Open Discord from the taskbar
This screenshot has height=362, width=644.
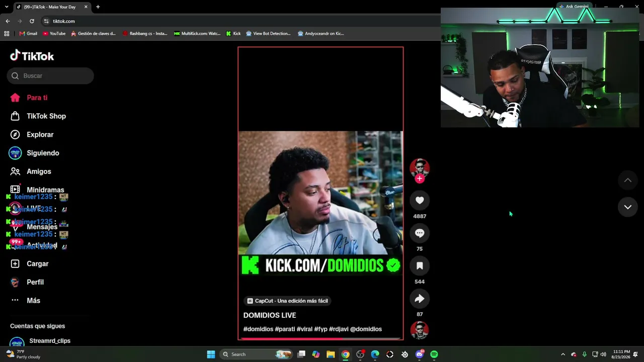pyautogui.click(x=420, y=354)
